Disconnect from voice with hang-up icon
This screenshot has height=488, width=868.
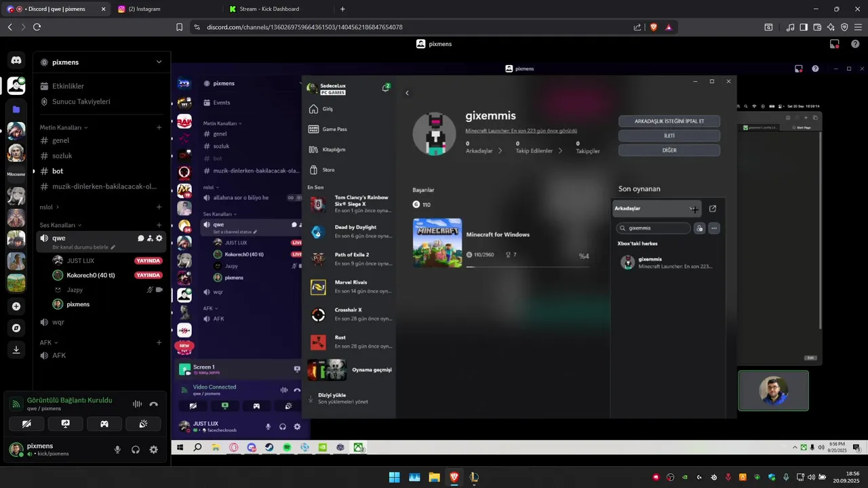154,404
